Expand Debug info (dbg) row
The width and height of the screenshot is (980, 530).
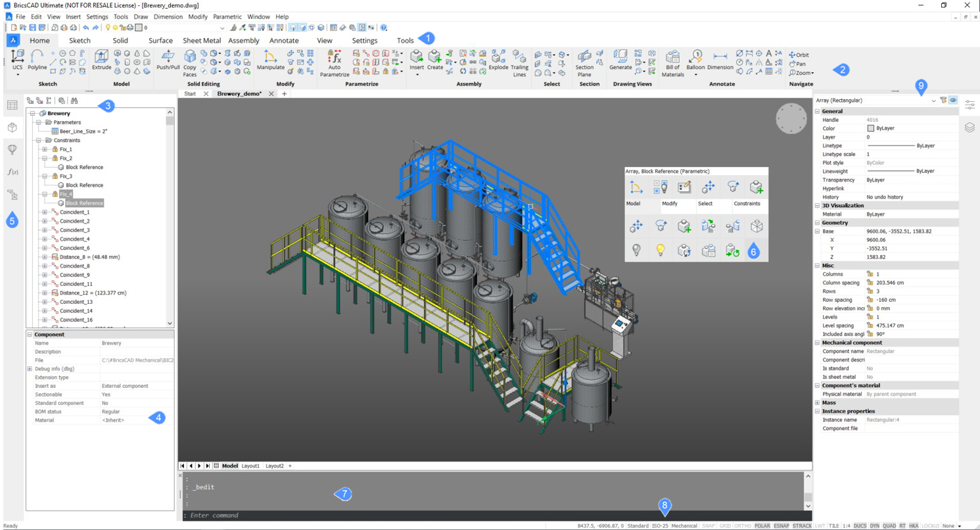30,369
